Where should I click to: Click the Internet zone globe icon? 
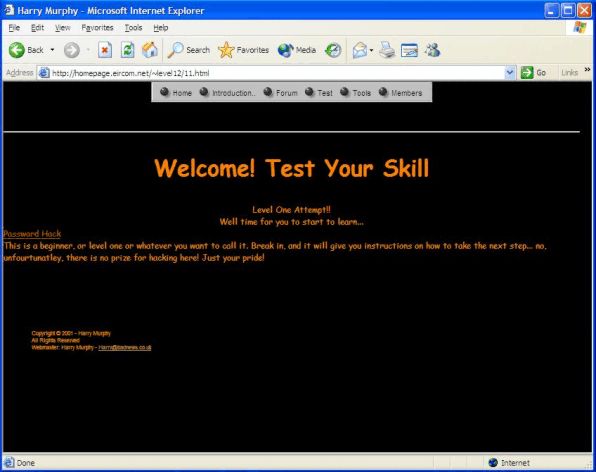[493, 462]
